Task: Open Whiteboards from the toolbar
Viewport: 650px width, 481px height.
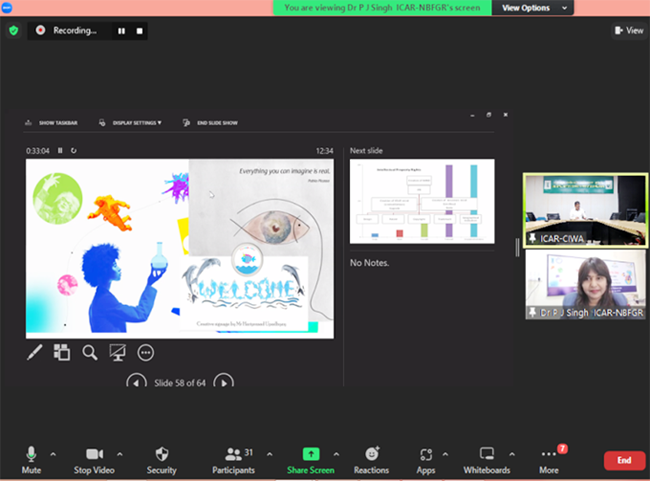Action: [x=487, y=458]
